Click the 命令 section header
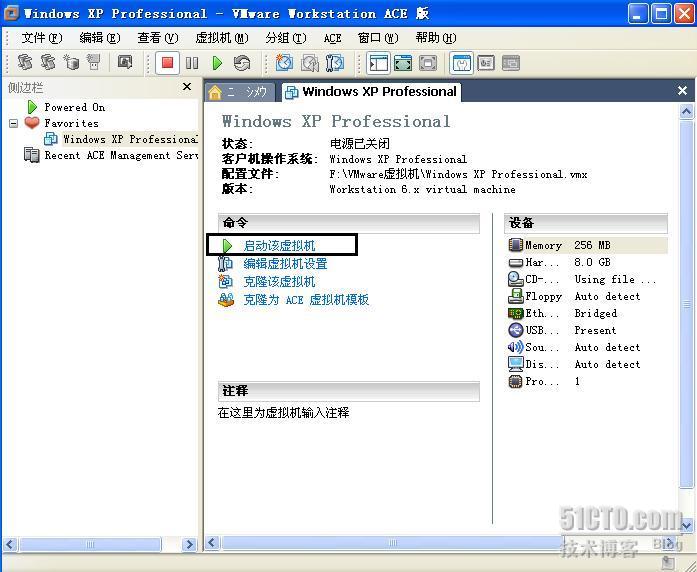The width and height of the screenshot is (697, 572). point(349,223)
